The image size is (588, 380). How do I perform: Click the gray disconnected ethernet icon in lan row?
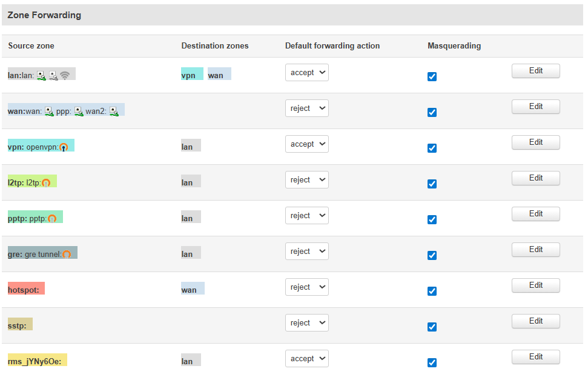point(54,76)
